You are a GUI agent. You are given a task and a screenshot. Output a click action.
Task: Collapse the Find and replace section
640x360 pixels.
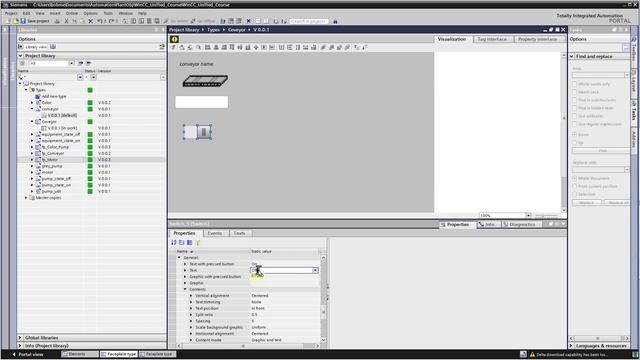572,56
